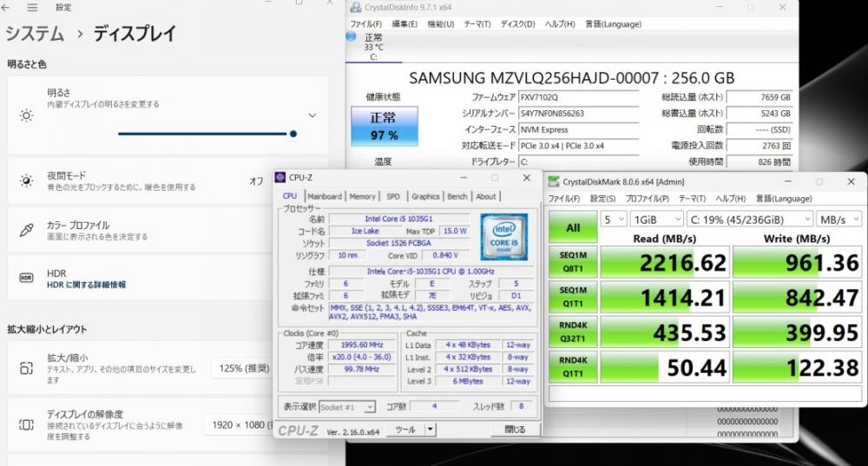868x466 pixels.
Task: Click the 正常 97 % health status button
Action: pos(385,126)
